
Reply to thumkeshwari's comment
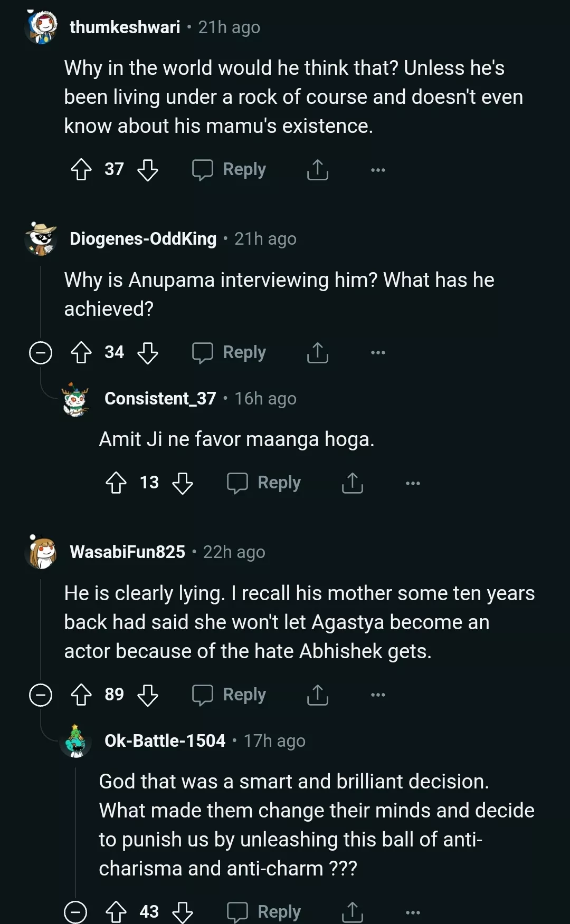(x=229, y=170)
